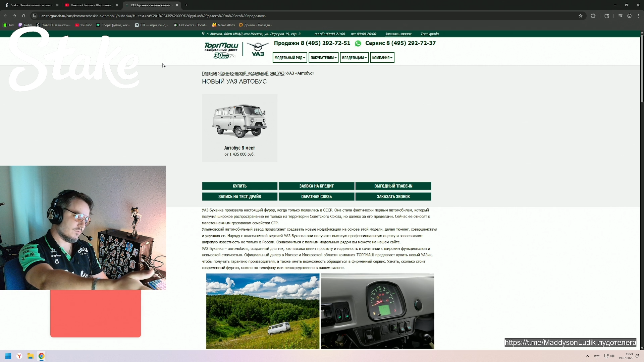Click the ТоргМаш dealer logo

click(x=221, y=50)
